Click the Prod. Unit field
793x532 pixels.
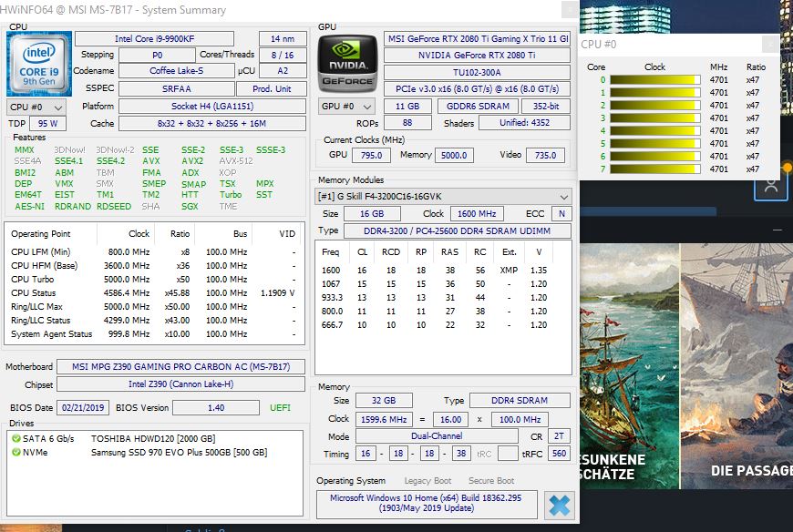click(x=272, y=89)
